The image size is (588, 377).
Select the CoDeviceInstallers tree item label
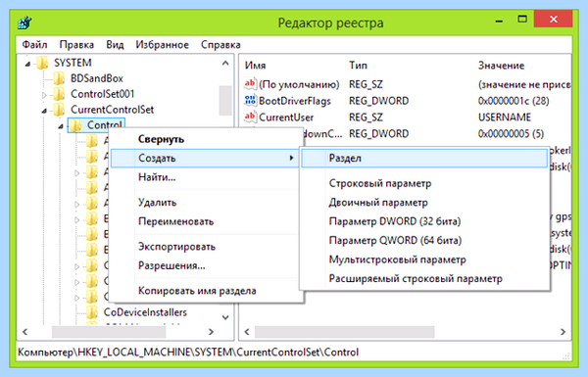[x=145, y=312]
